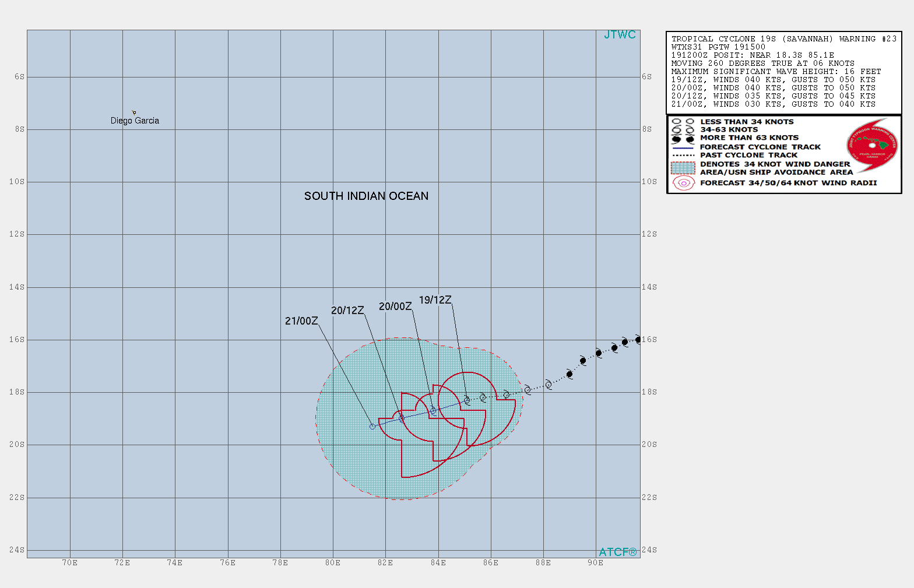Click the 'Diego Garcia' place name label
This screenshot has width=914, height=588.
point(135,121)
